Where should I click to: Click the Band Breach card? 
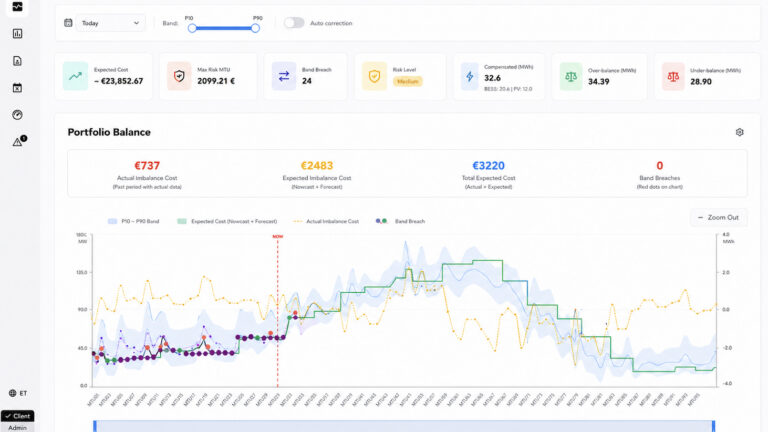pos(306,76)
